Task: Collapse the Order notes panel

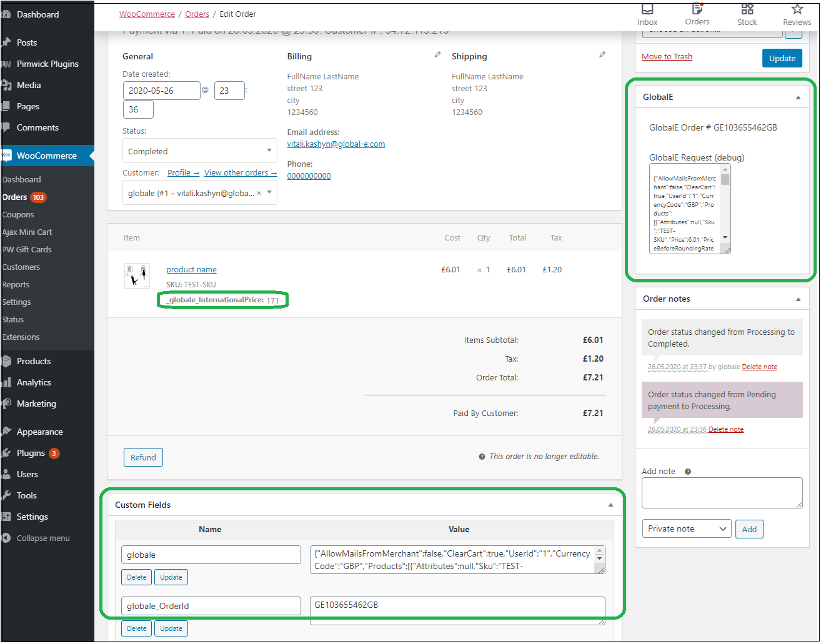Action: [x=798, y=299]
